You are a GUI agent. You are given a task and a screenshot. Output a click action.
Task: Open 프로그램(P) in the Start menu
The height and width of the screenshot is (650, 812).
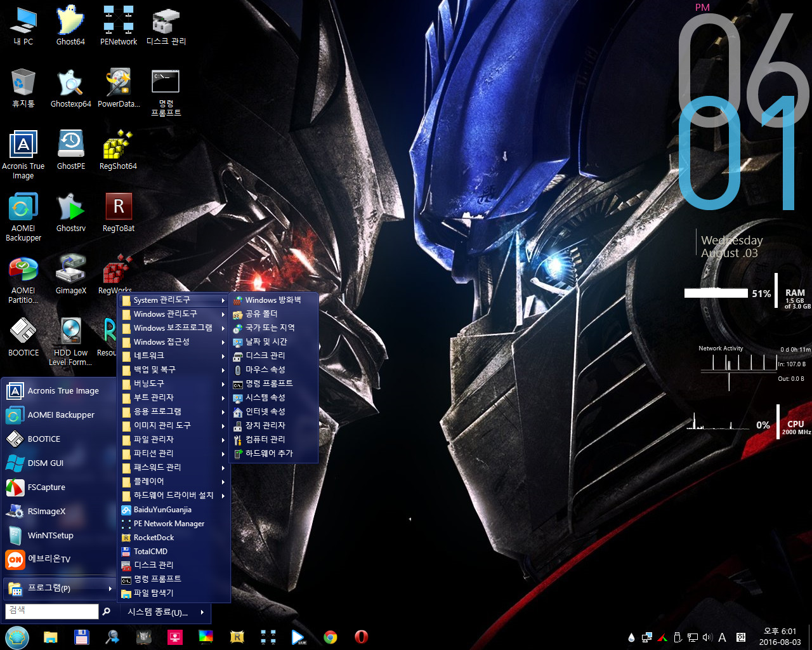[59, 588]
